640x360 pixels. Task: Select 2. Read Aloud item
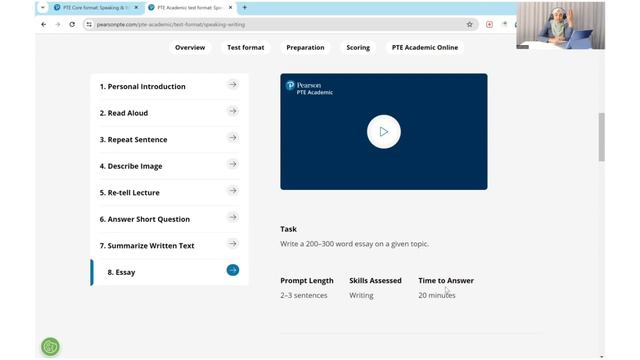point(169,113)
